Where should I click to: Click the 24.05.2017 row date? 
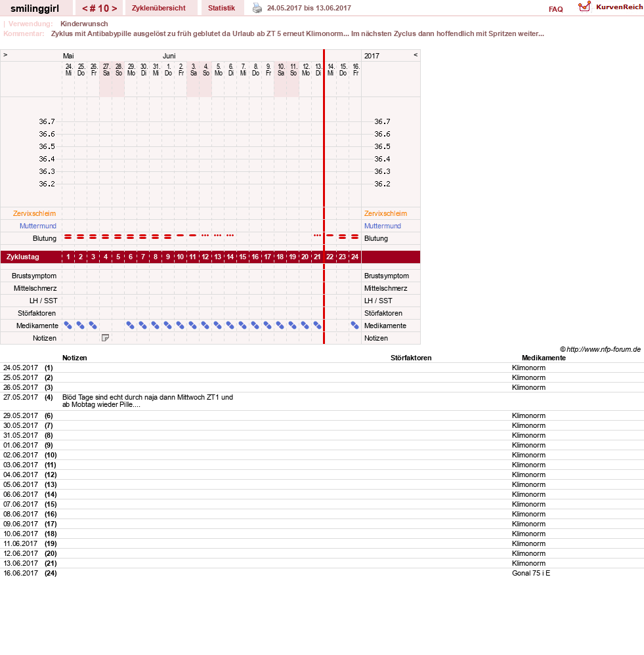click(x=20, y=368)
